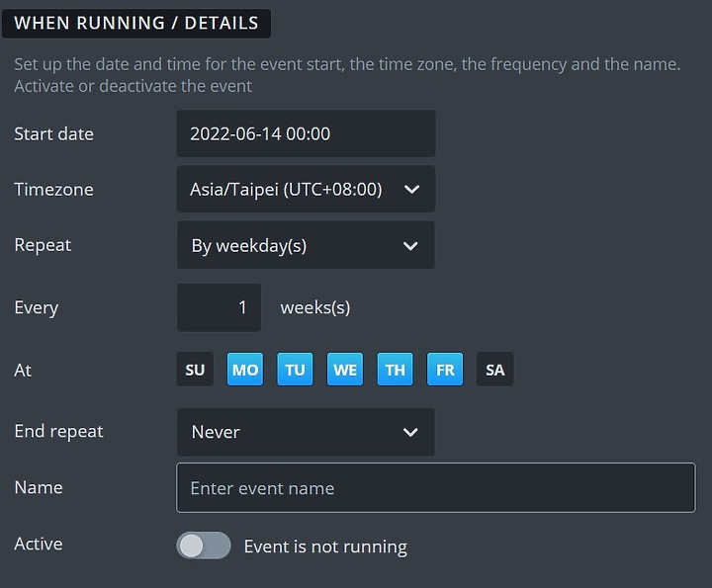
Task: Focus the Every weeks number field
Action: click(x=220, y=307)
